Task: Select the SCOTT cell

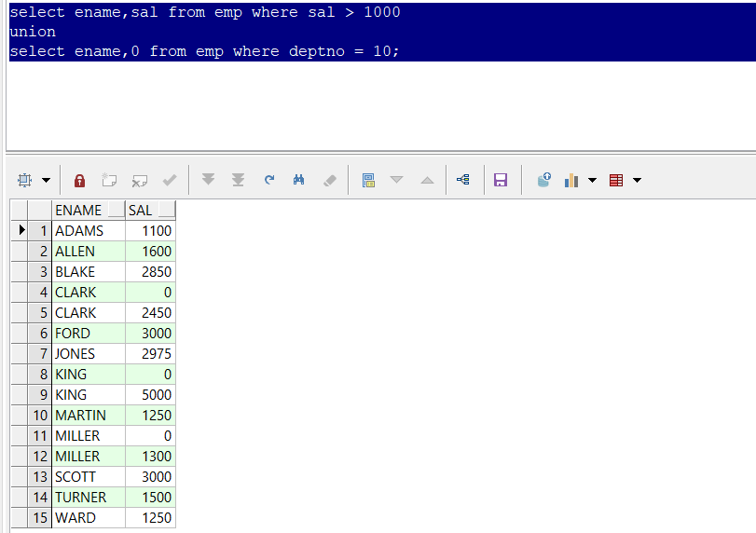Action: click(x=89, y=476)
